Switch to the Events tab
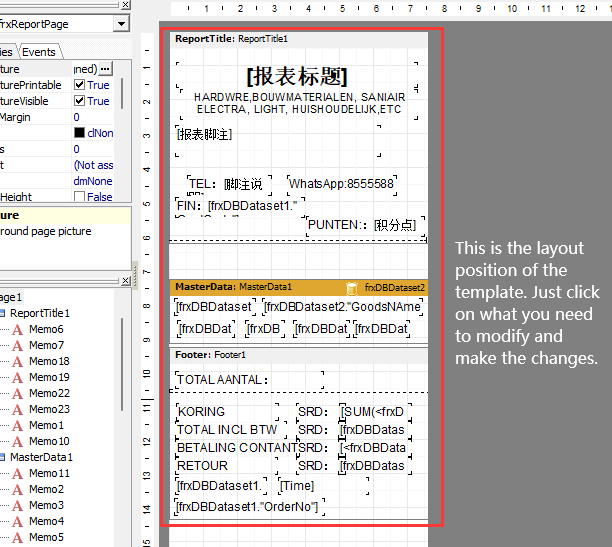 tap(39, 51)
